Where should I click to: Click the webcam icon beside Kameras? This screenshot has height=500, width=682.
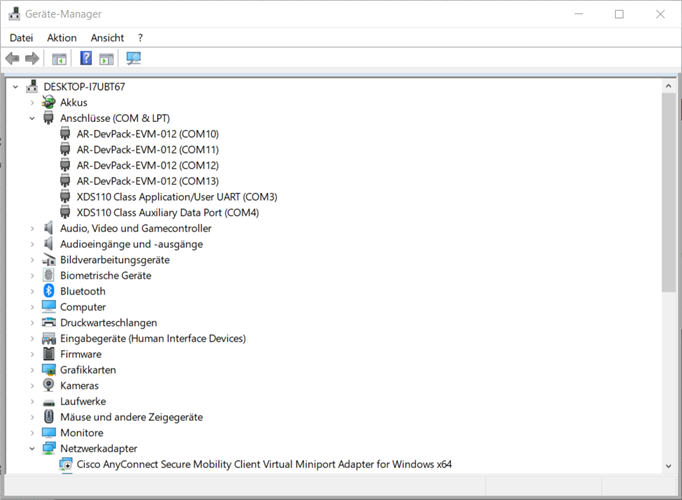coord(49,385)
